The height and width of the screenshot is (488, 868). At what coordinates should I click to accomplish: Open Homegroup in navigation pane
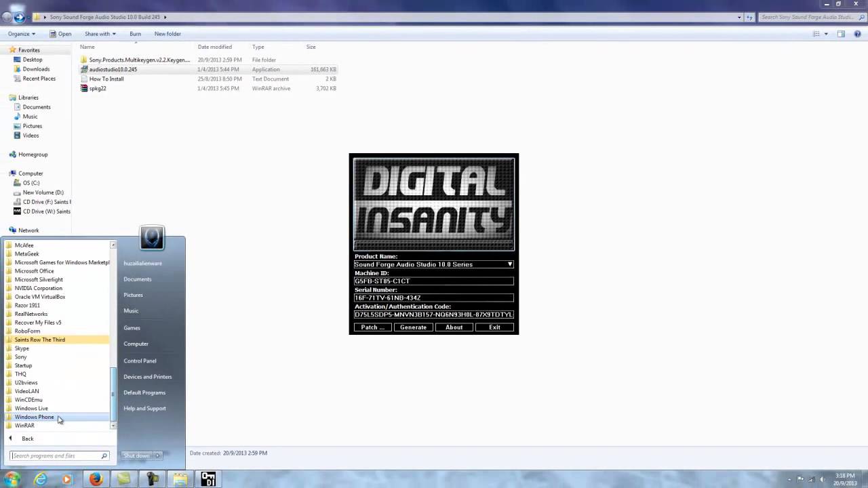pyautogui.click(x=33, y=155)
